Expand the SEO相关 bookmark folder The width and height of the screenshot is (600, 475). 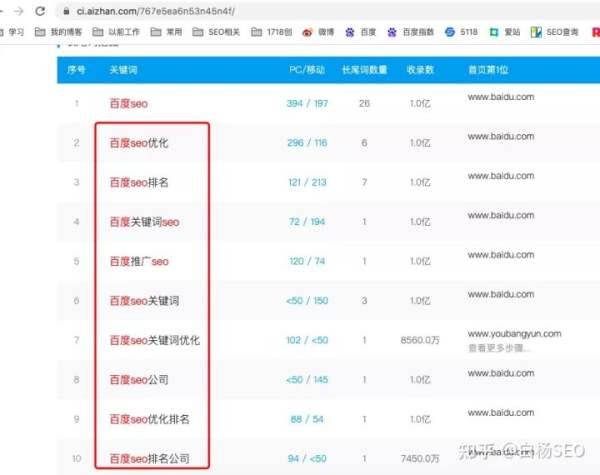(219, 32)
